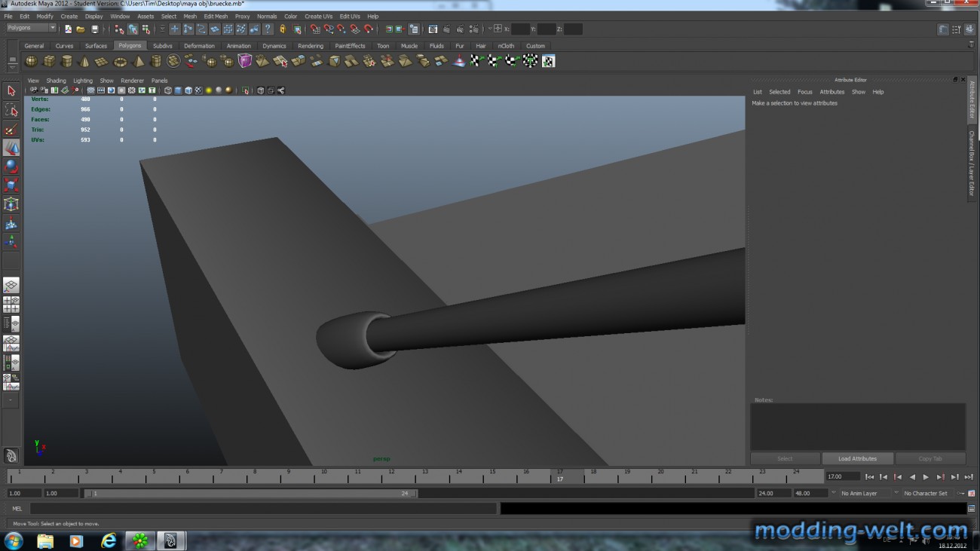980x551 pixels.
Task: Click the MEL command line input
Action: point(263,509)
